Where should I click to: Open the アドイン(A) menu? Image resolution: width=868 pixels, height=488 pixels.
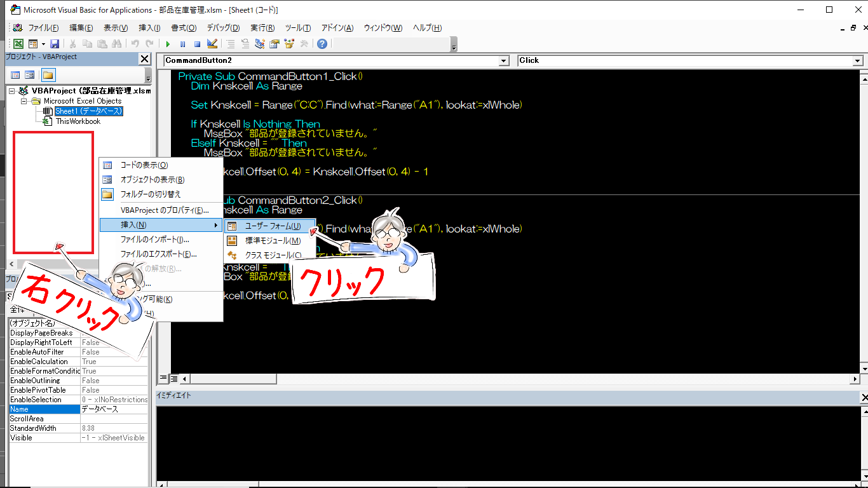coord(337,28)
